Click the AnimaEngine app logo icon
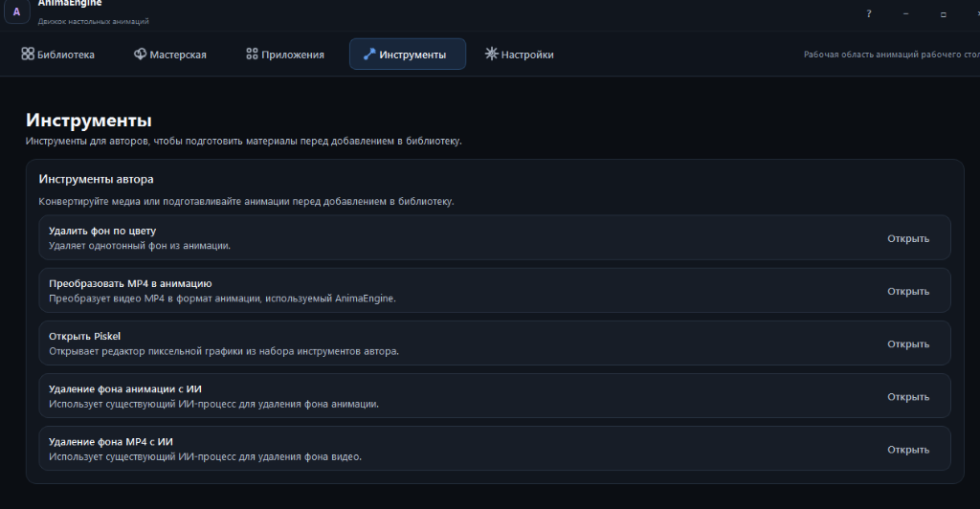Image resolution: width=980 pixels, height=509 pixels. click(x=17, y=11)
